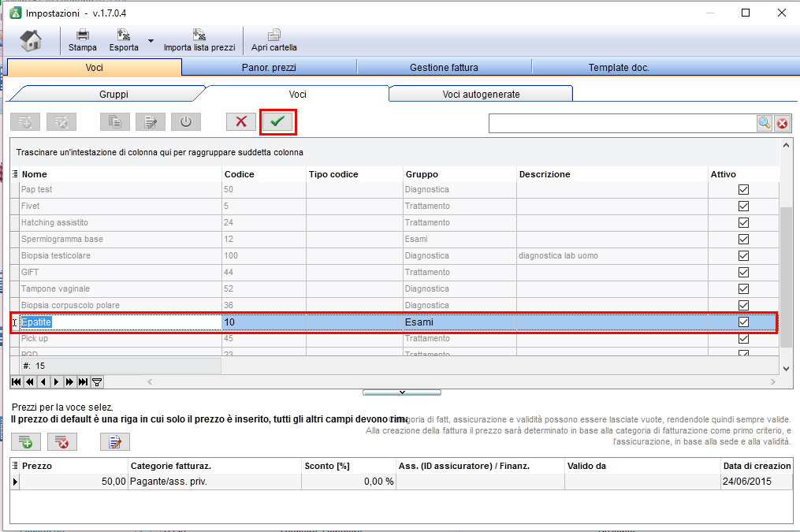Go to next page navigator button
Screen dimensions: 800x532
pyautogui.click(x=69, y=381)
